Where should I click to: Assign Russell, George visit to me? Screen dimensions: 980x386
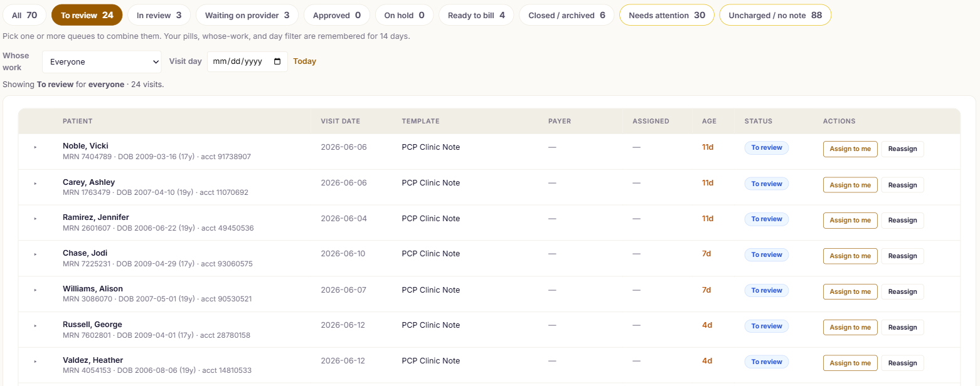850,327
